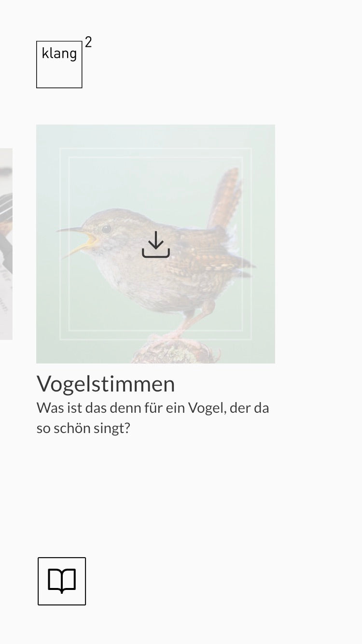Image resolution: width=362 pixels, height=644 pixels.
Task: Tap the mossy perch under the bird
Action: pyautogui.click(x=176, y=352)
